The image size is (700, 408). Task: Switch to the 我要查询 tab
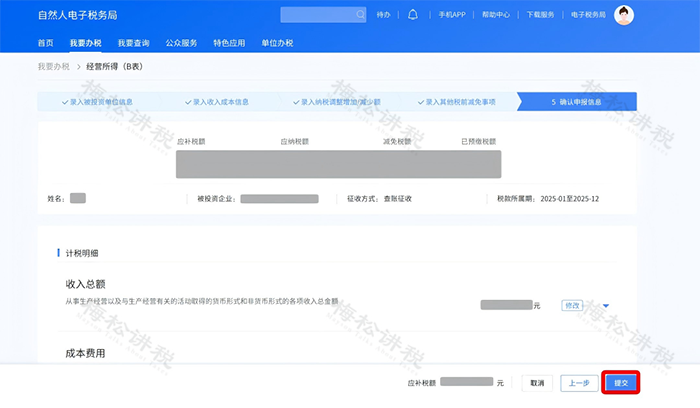coord(133,43)
